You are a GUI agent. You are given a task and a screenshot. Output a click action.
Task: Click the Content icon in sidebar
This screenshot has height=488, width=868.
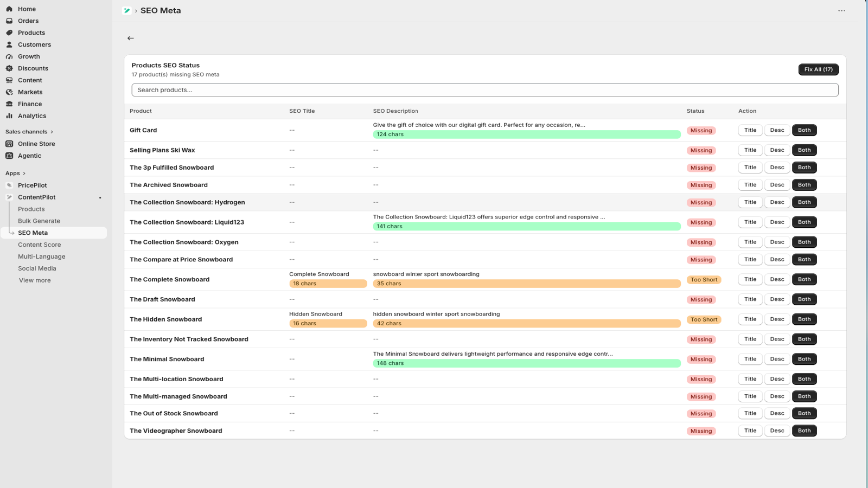click(9, 80)
